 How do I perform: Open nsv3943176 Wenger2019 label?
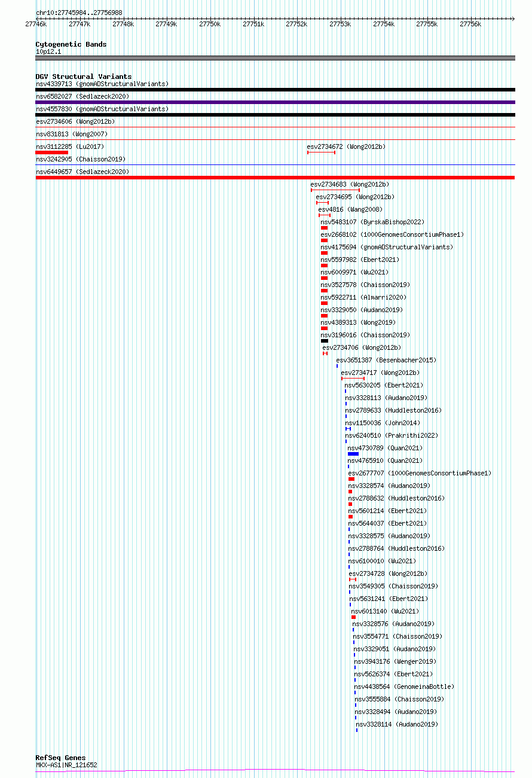coord(395,661)
